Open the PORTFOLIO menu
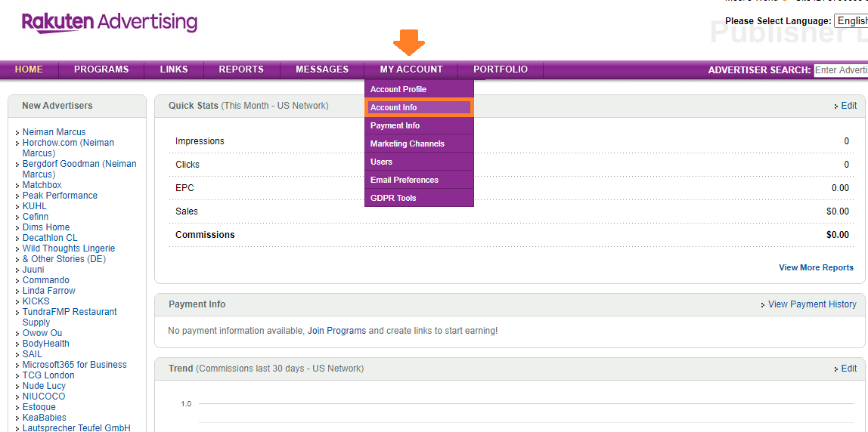This screenshot has height=432, width=868. click(501, 69)
